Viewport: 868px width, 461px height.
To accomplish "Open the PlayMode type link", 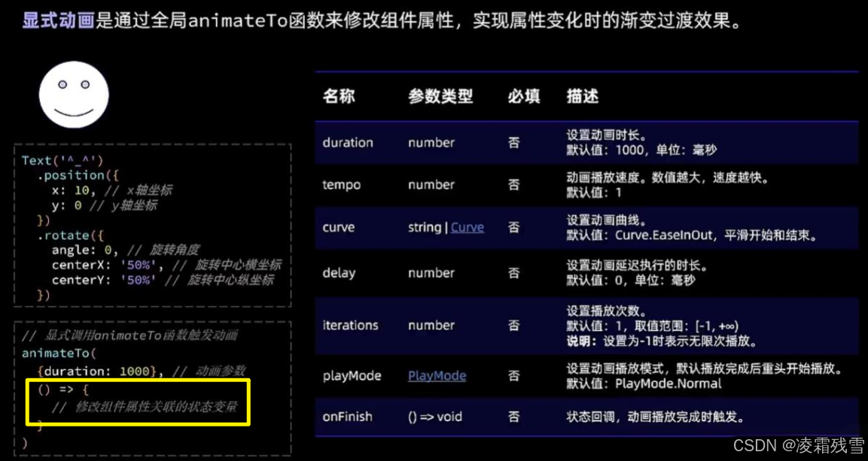I will [x=437, y=376].
